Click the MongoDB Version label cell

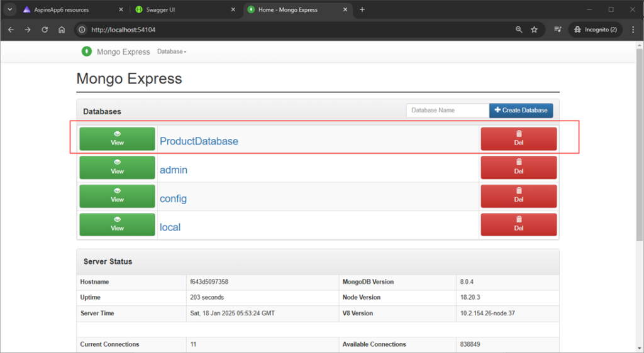397,281
